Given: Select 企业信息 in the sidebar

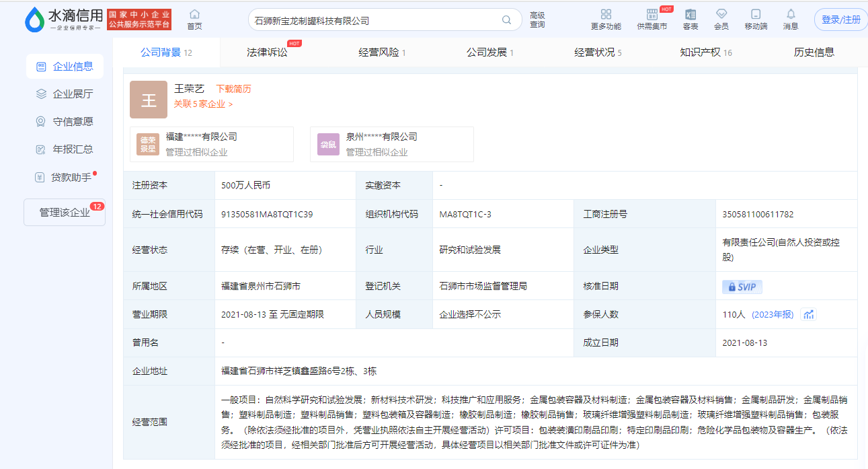Looking at the screenshot, I should tap(65, 67).
